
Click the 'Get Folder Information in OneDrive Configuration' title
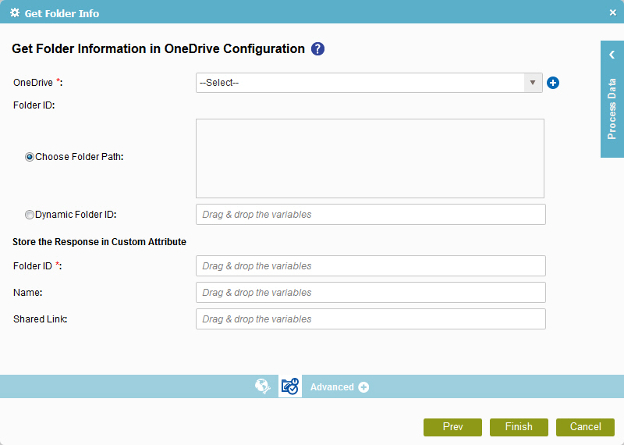158,49
